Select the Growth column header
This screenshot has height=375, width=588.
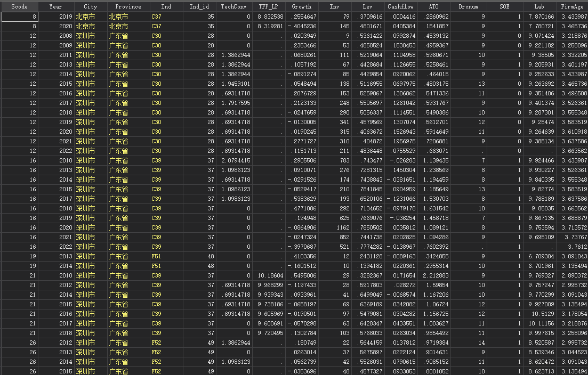pos(302,6)
